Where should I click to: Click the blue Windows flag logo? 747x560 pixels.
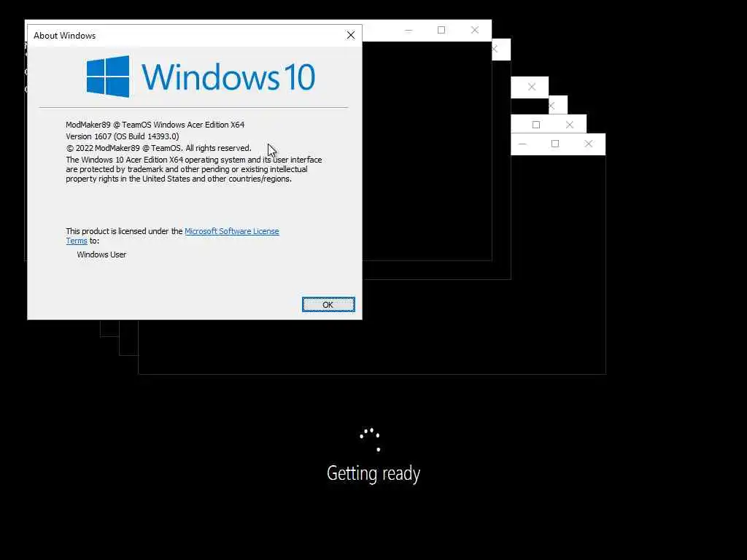tap(108, 76)
